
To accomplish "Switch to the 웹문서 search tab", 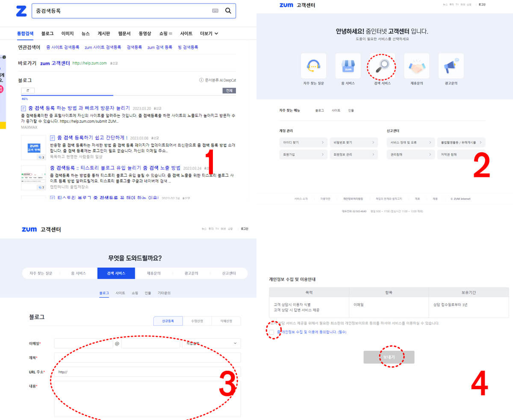I will 124,33.
